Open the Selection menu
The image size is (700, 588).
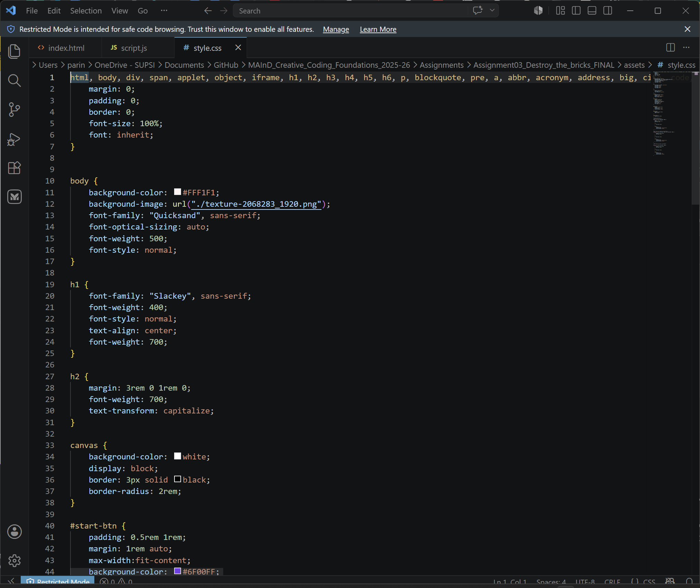(x=86, y=11)
